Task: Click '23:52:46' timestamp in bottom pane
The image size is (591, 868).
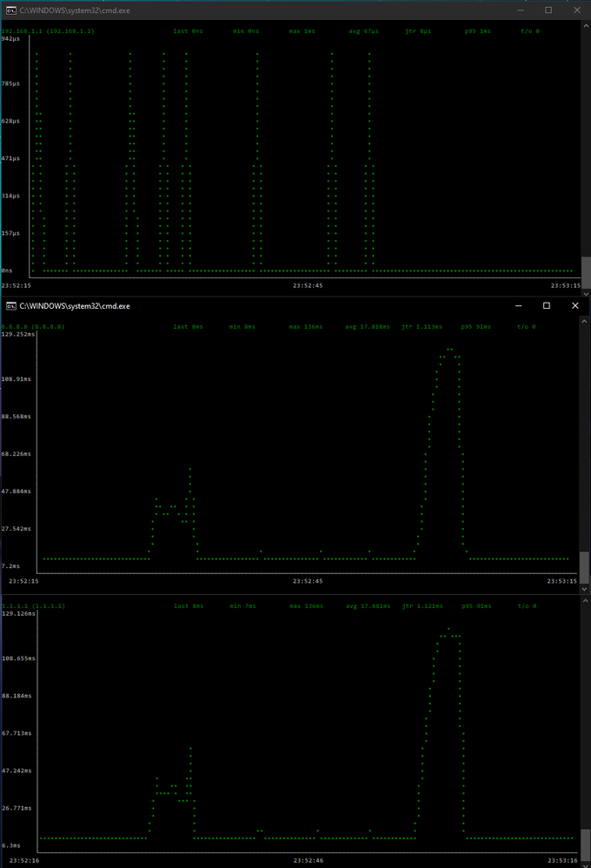Action: [309, 861]
